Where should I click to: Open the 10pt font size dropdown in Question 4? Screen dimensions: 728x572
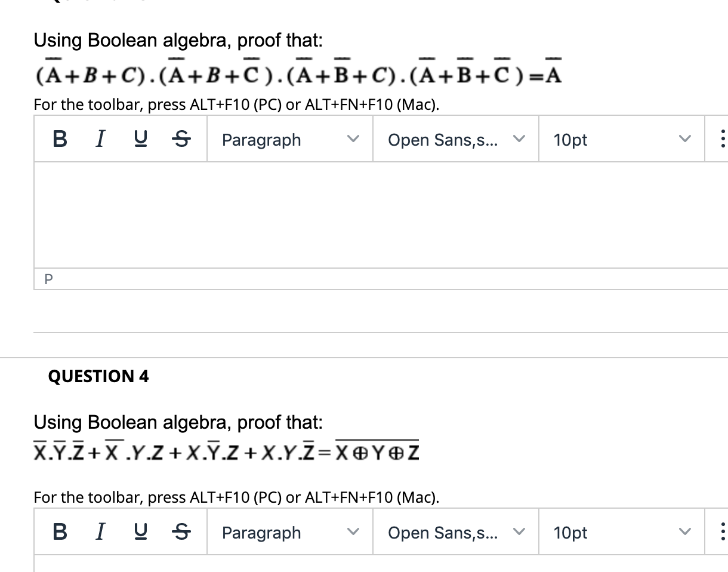click(x=621, y=532)
